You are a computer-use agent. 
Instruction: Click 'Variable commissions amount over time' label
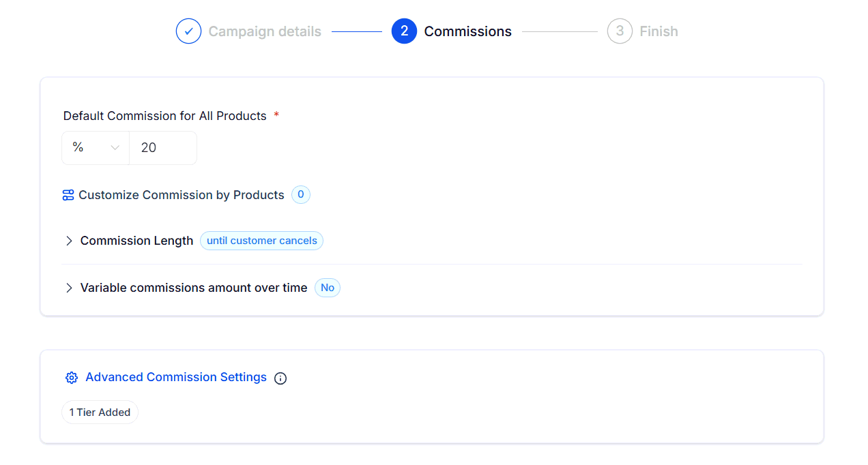click(x=194, y=288)
